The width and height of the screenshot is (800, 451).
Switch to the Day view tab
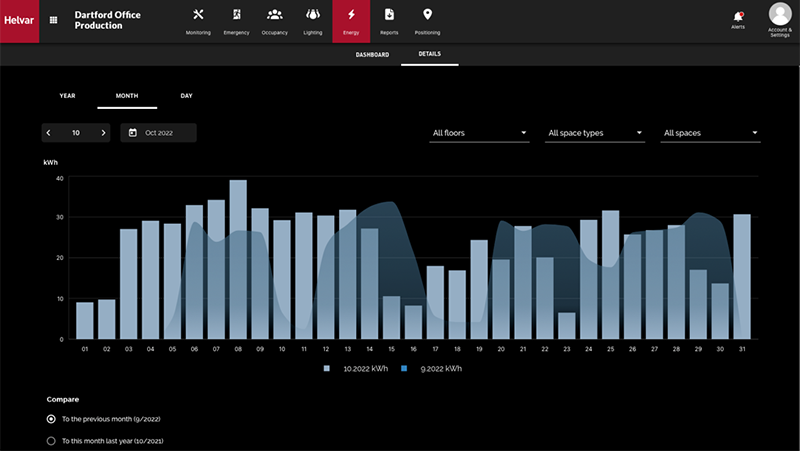point(186,96)
